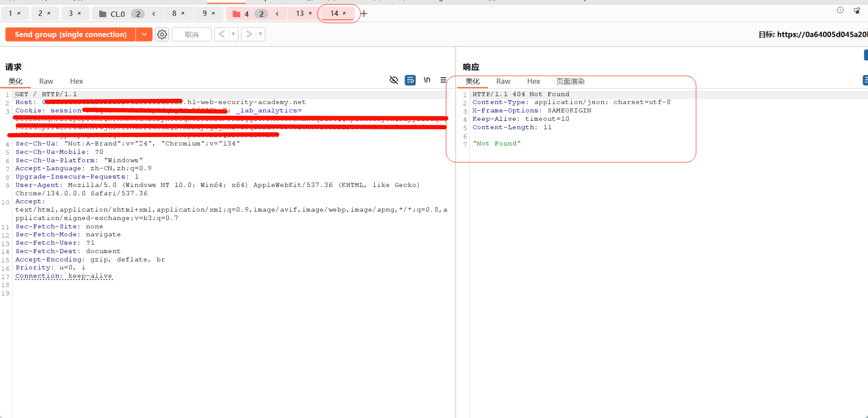Switch request view to Hex

[x=76, y=81]
